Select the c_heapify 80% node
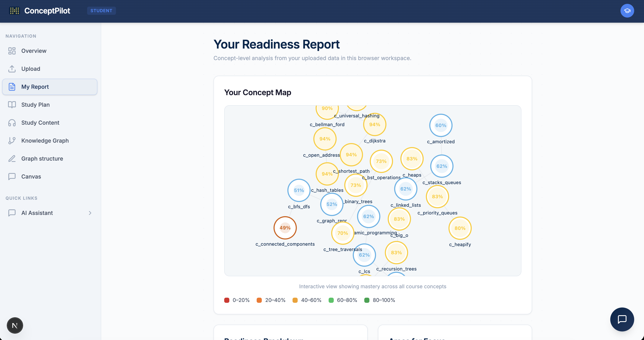This screenshot has width=644, height=340. (x=460, y=228)
